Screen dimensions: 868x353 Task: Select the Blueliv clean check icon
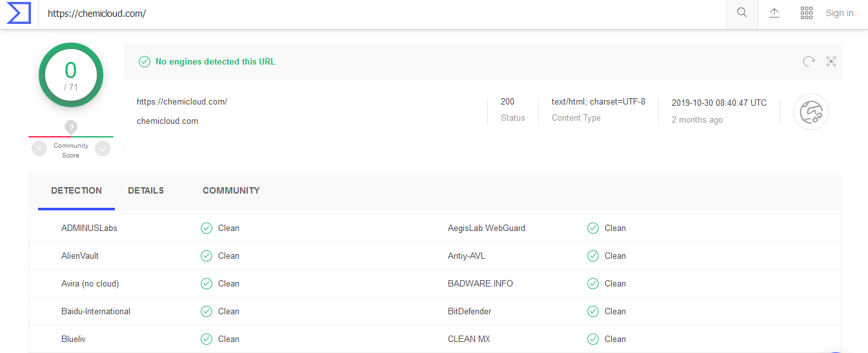pos(207,339)
